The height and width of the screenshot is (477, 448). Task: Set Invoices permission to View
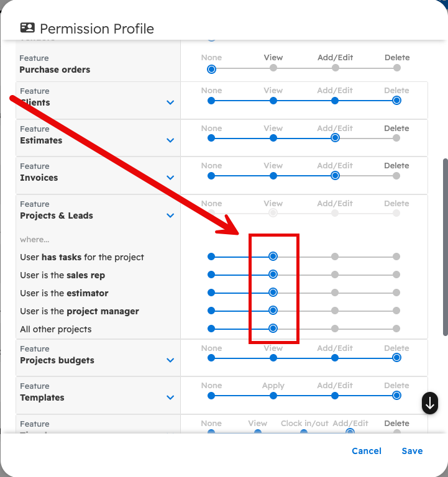click(x=273, y=176)
